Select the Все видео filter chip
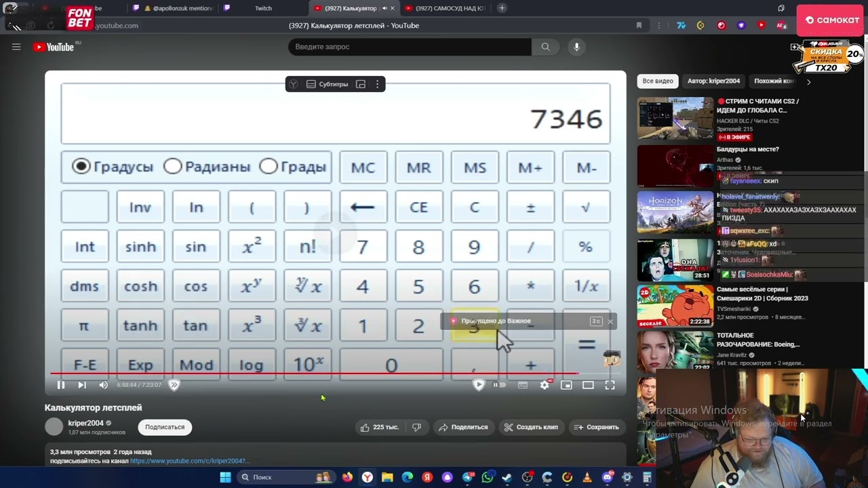This screenshot has width=868, height=488. click(658, 81)
